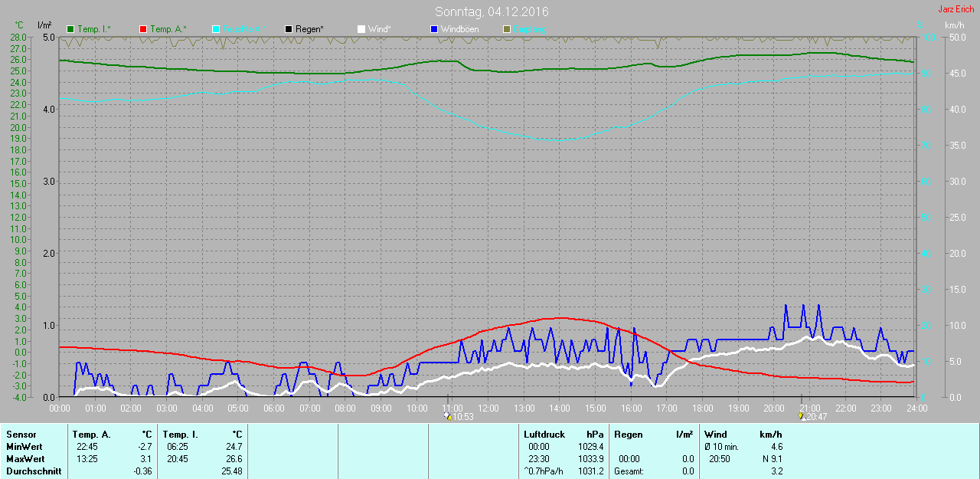Image resolution: width=980 pixels, height=479 pixels.
Task: Click the time '13:25' in the table
Action: pos(87,458)
